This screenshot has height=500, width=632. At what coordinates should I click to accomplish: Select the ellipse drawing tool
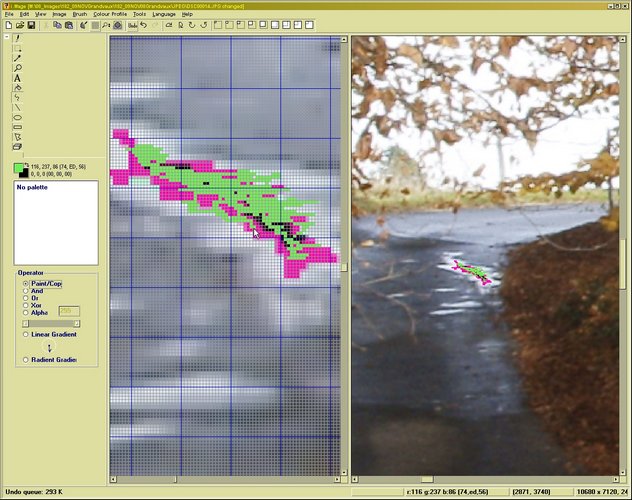point(18,117)
